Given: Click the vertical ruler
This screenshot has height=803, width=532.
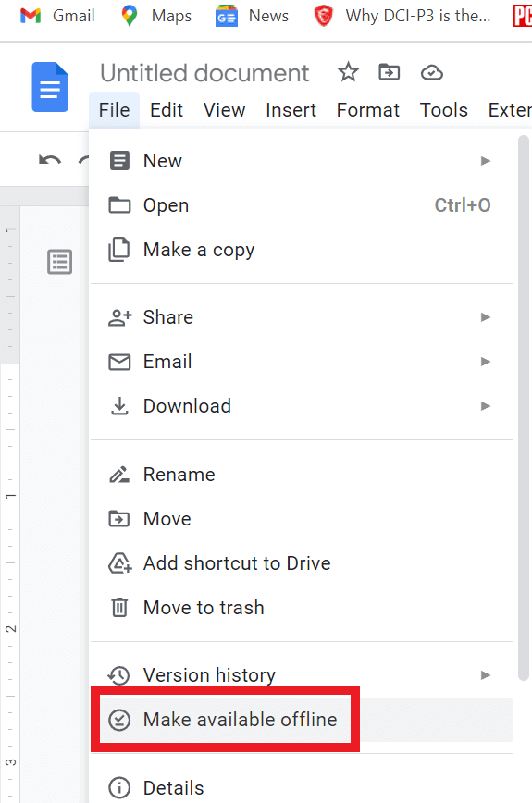Looking at the screenshot, I should (10, 504).
